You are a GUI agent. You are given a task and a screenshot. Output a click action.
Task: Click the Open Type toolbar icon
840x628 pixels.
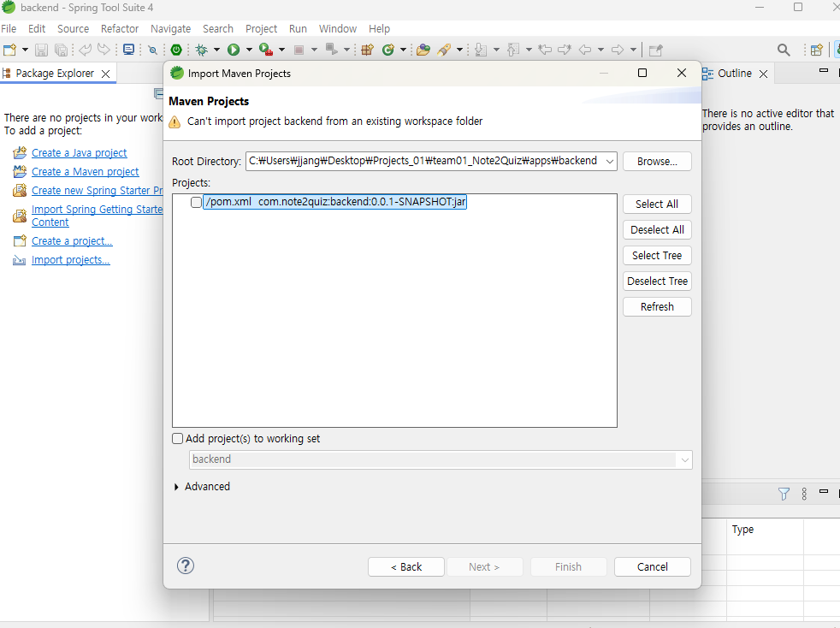[x=423, y=50]
